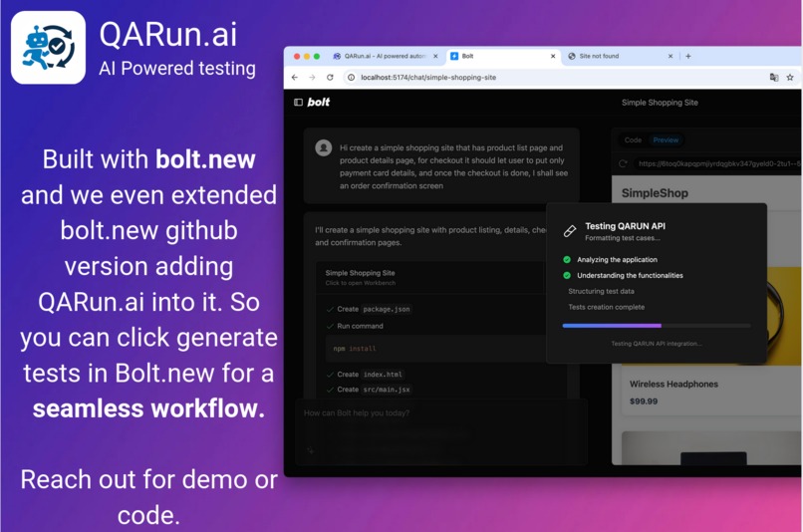
Task: Open Simple Shopping Site workbench card
Action: pos(430,277)
